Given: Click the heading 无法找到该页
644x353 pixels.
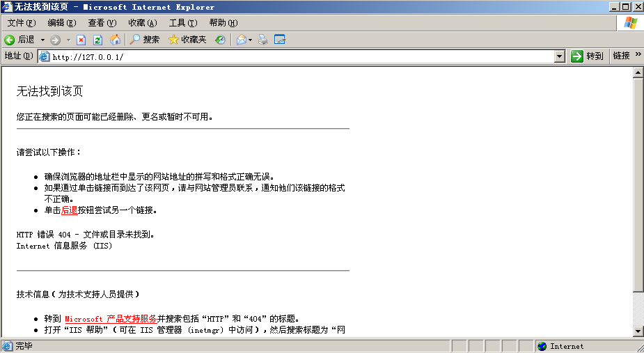Looking at the screenshot, I should (49, 91).
